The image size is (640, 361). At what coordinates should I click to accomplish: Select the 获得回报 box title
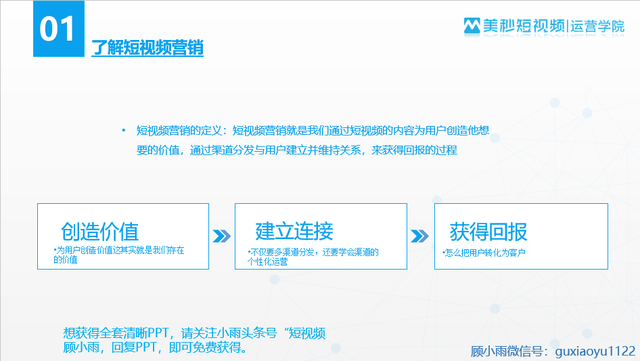click(489, 232)
